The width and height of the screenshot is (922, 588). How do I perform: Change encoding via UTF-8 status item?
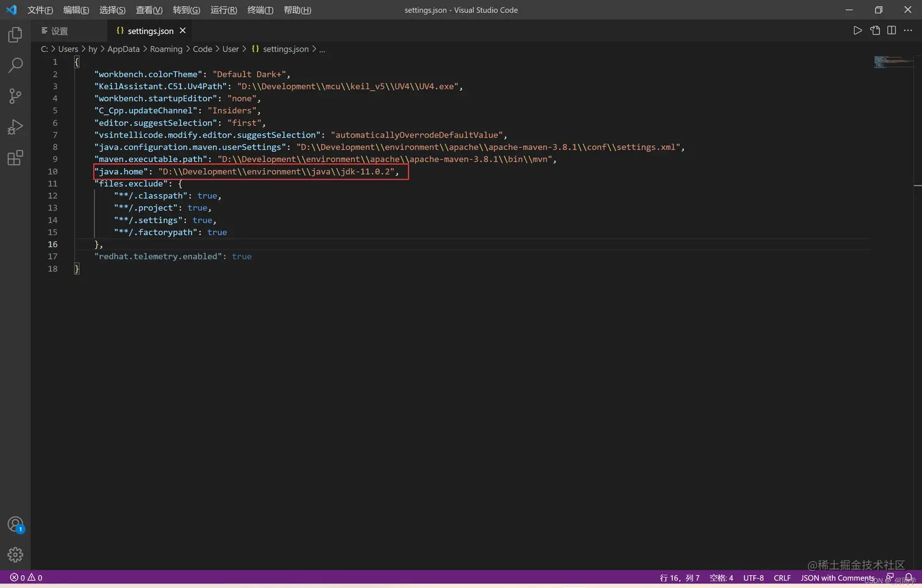754,578
